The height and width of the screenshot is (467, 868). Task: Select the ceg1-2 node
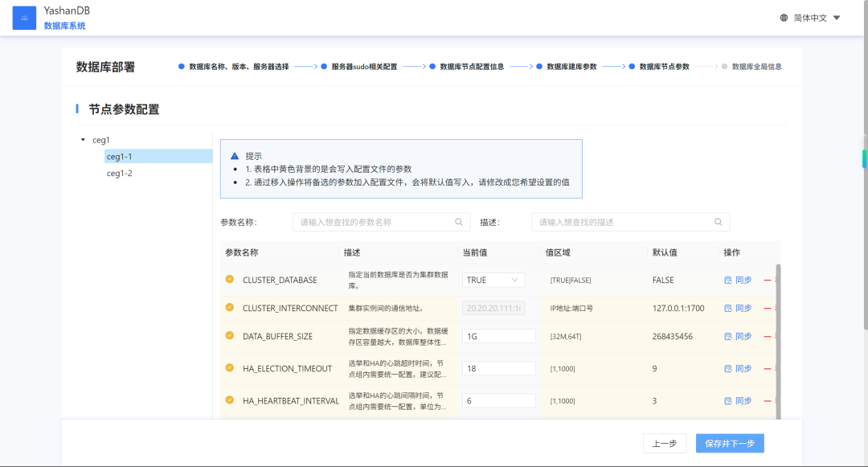point(120,173)
